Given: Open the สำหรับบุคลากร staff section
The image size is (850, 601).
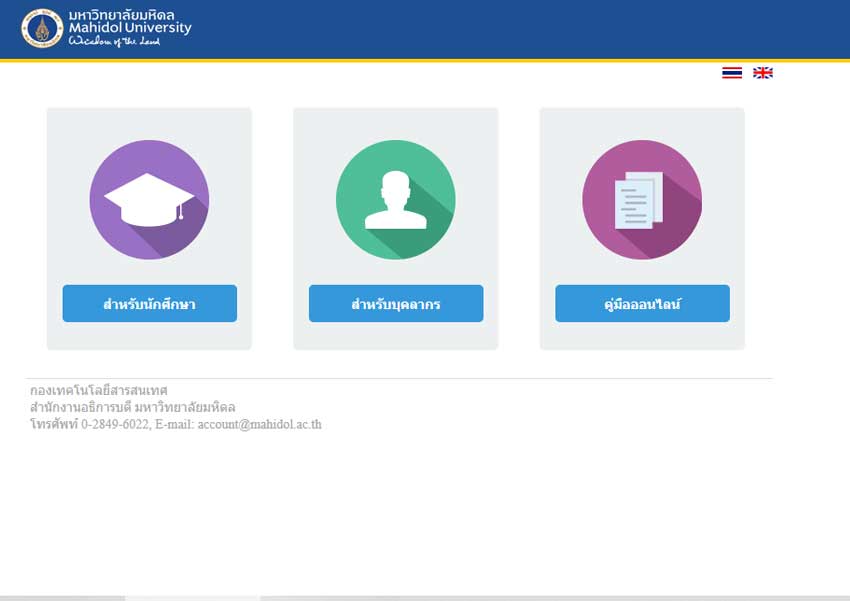Looking at the screenshot, I should click(395, 304).
